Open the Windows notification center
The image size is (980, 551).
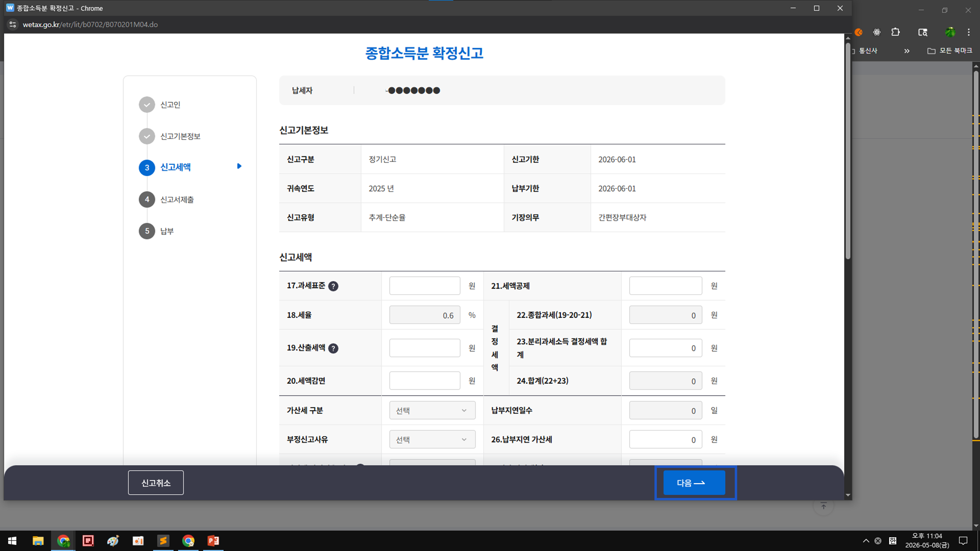click(963, 540)
